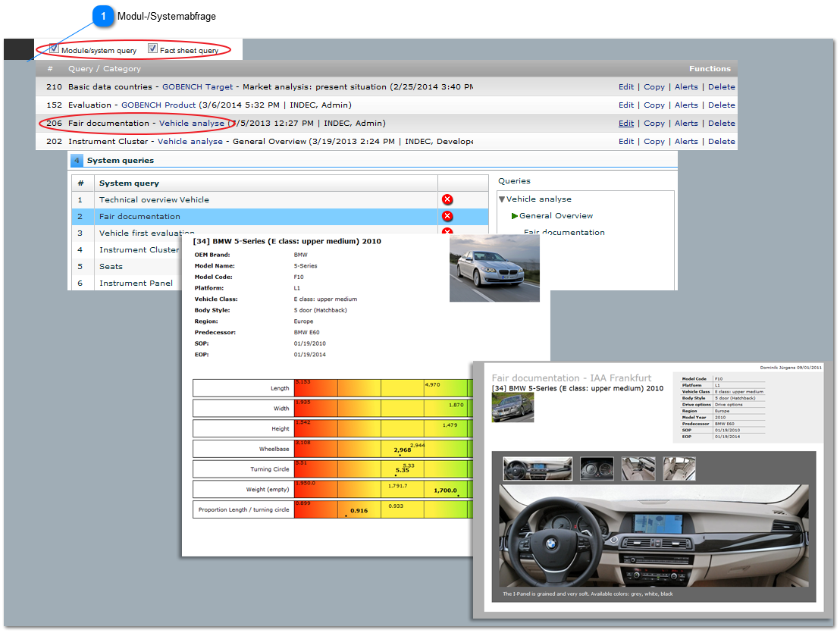
Task: Copy query 202 Instrument Cluster
Action: click(x=654, y=141)
